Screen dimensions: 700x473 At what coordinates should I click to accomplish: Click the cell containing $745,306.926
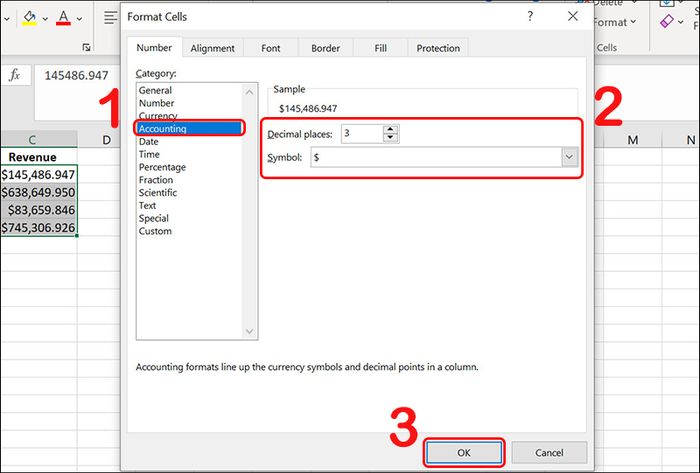click(x=38, y=228)
